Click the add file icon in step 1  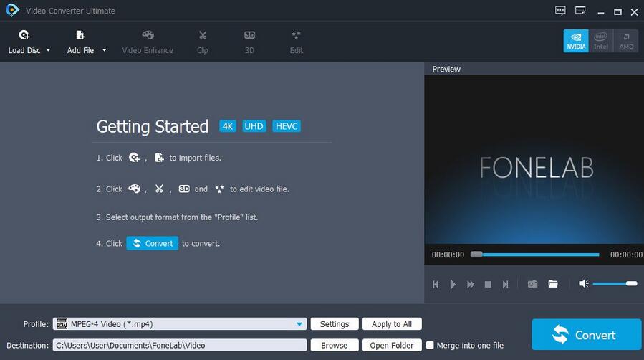(159, 157)
